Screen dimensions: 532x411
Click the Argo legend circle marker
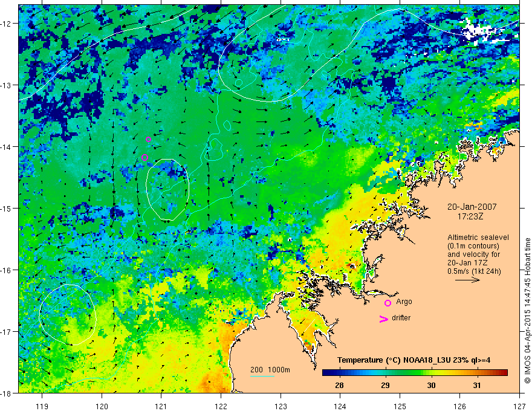click(388, 303)
